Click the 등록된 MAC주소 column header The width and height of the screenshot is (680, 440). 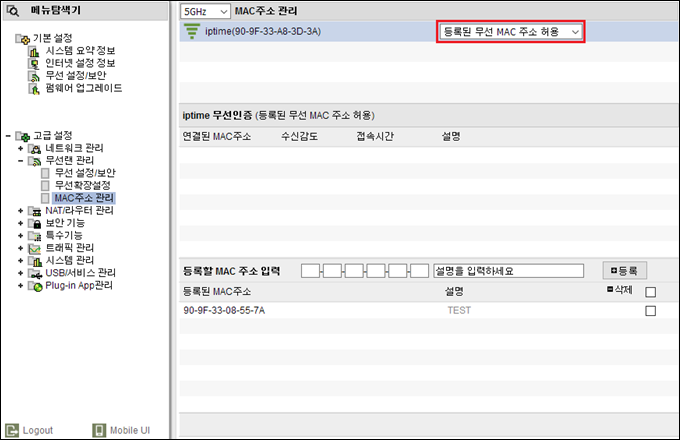click(217, 291)
